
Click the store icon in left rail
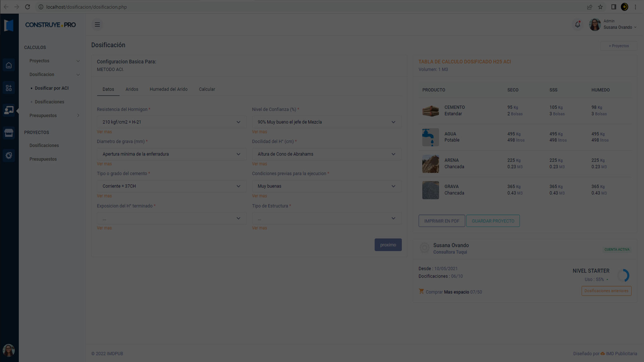click(9, 133)
